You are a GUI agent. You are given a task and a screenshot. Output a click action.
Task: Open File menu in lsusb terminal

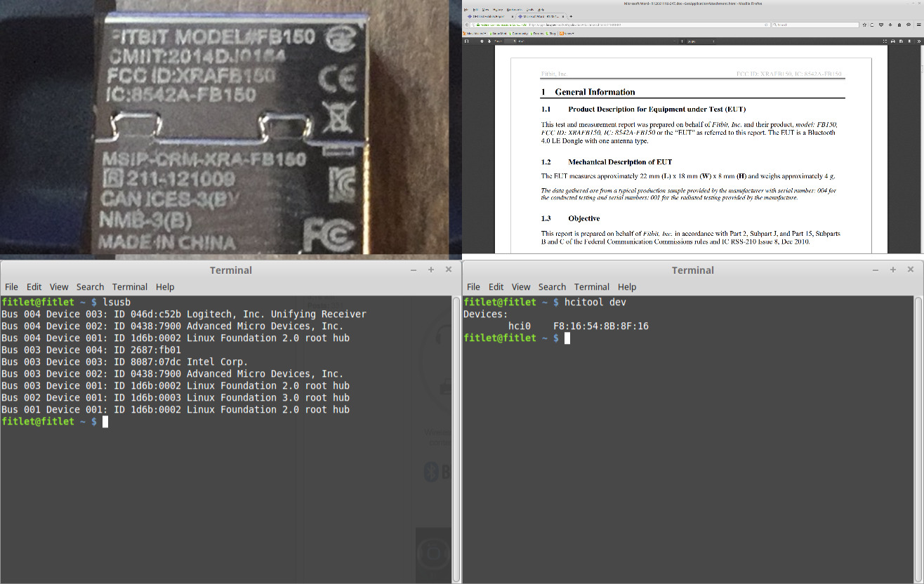(x=11, y=286)
